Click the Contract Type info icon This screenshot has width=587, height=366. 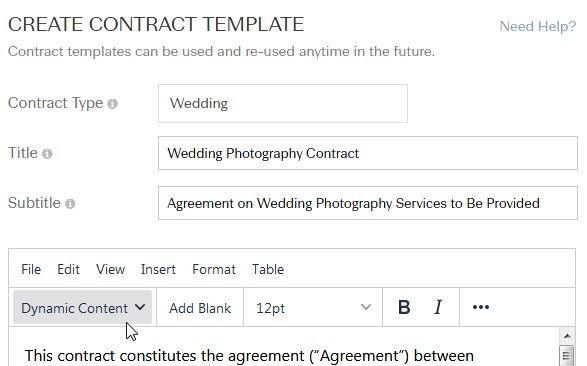click(112, 104)
